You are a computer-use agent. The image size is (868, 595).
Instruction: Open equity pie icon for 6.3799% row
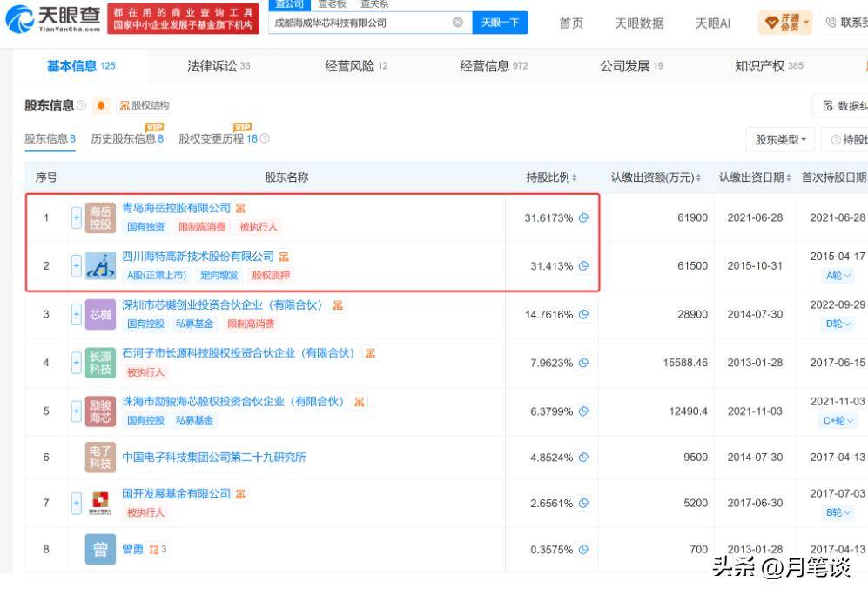583,411
